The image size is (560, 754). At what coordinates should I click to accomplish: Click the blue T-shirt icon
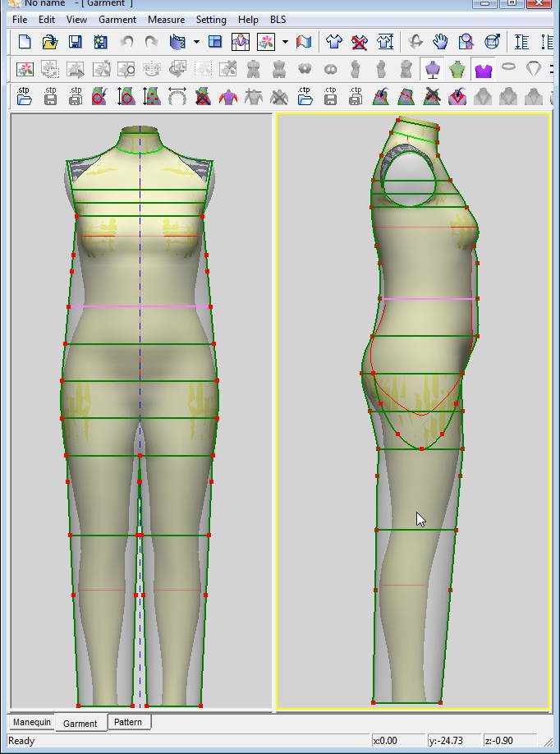click(334, 42)
